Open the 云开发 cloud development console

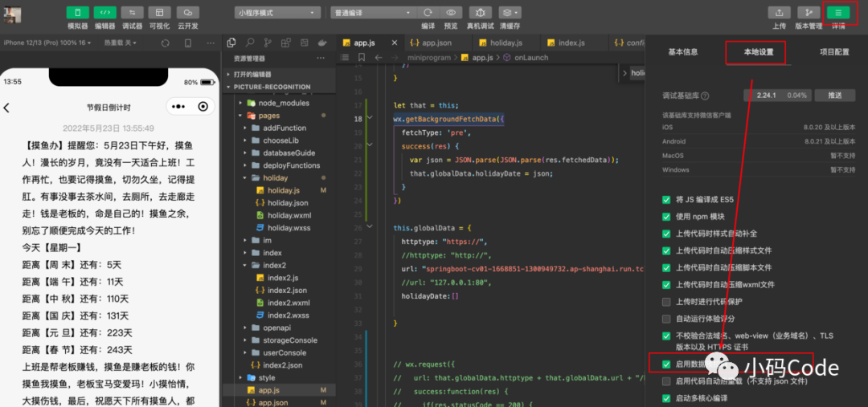coord(187,13)
